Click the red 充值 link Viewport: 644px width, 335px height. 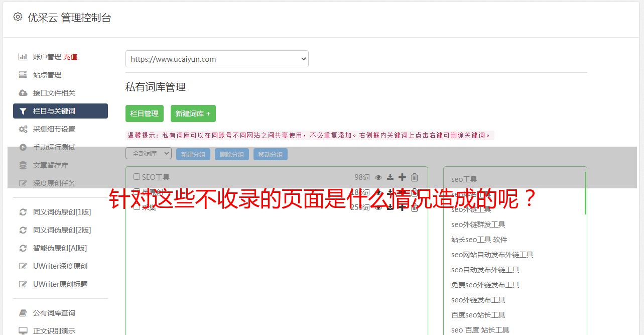pos(70,57)
